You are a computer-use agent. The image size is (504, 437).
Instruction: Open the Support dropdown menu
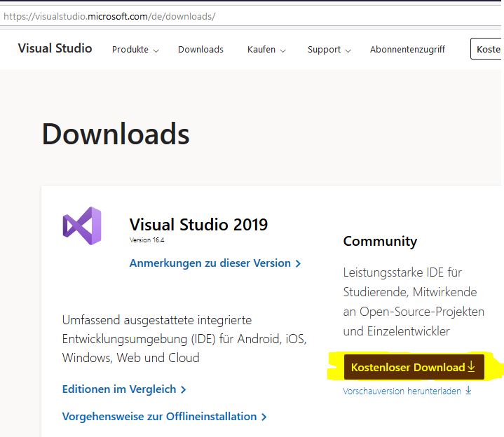329,50
